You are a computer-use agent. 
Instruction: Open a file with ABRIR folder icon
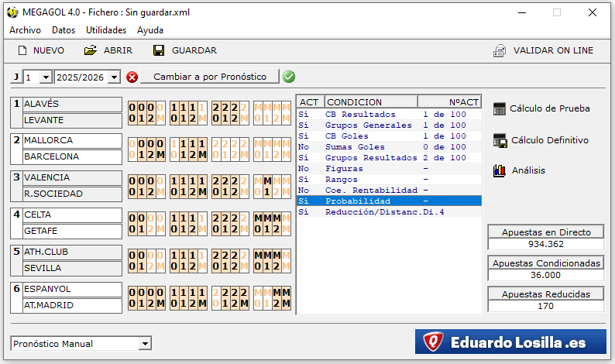[91, 50]
